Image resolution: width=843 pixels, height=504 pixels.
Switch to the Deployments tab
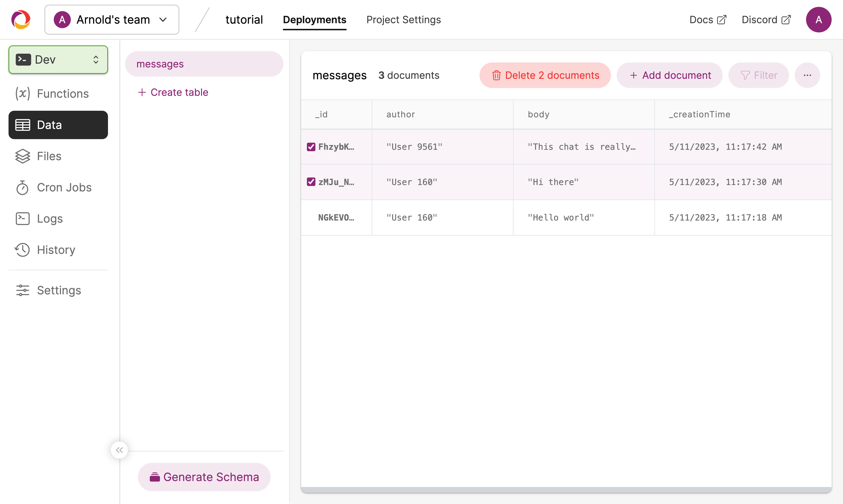tap(315, 19)
